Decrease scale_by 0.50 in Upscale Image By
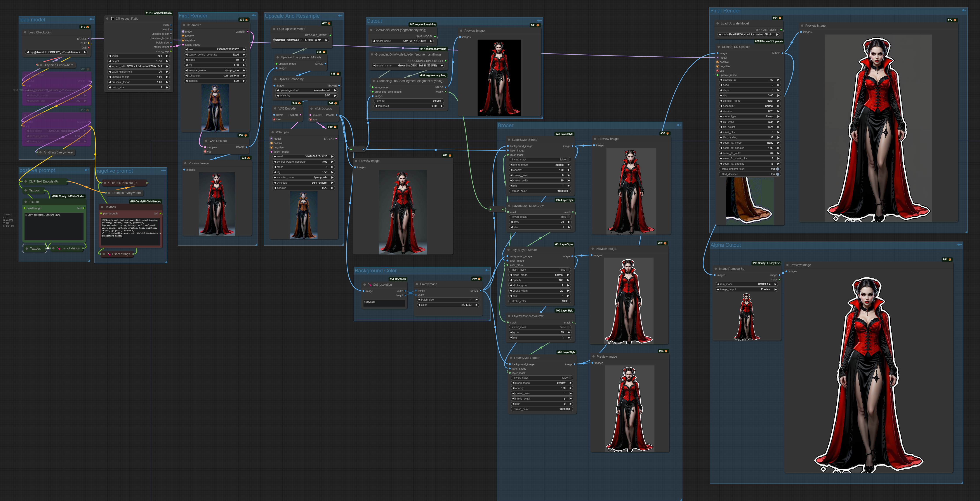The image size is (980, 501). [x=278, y=96]
